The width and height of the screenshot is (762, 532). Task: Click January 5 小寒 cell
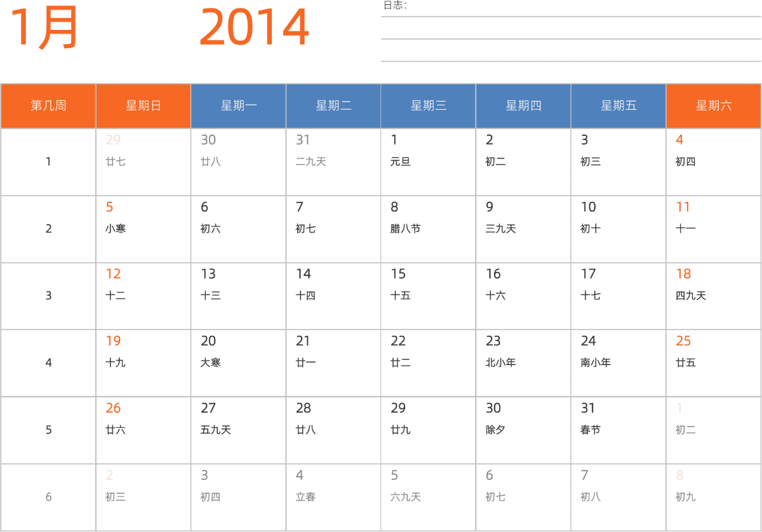coord(144,229)
